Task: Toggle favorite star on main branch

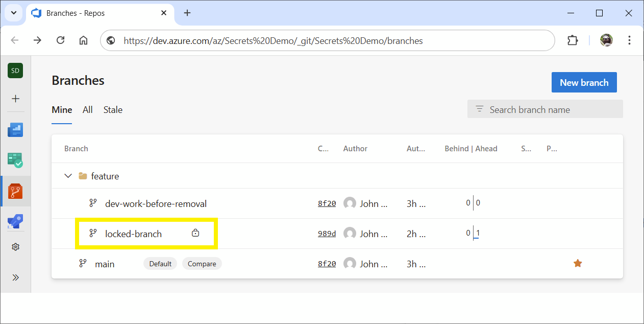Action: tap(578, 263)
